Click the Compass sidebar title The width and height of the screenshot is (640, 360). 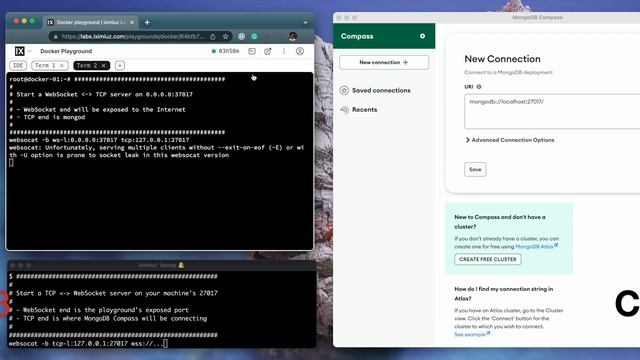(x=357, y=36)
